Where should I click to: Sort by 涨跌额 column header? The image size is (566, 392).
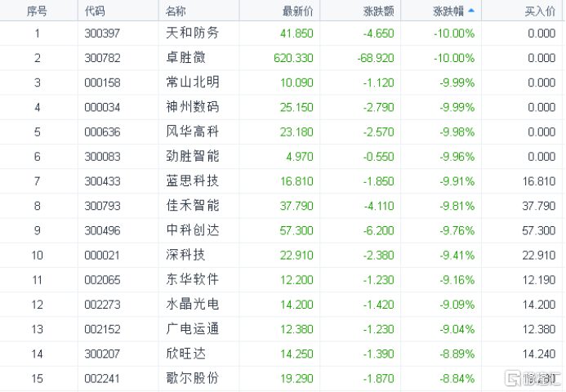[x=379, y=11]
